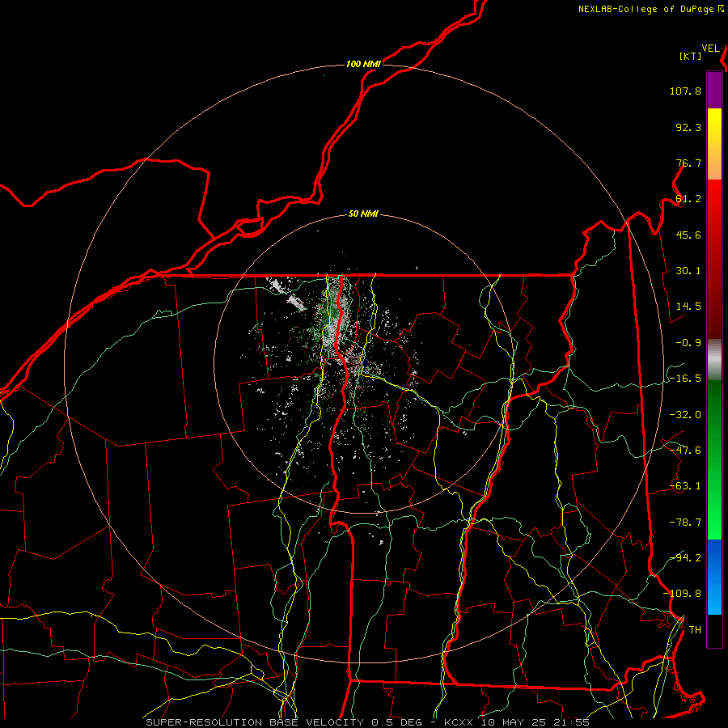Select the -16.5 velocity scale value
The width and height of the screenshot is (728, 728).
coord(685,379)
